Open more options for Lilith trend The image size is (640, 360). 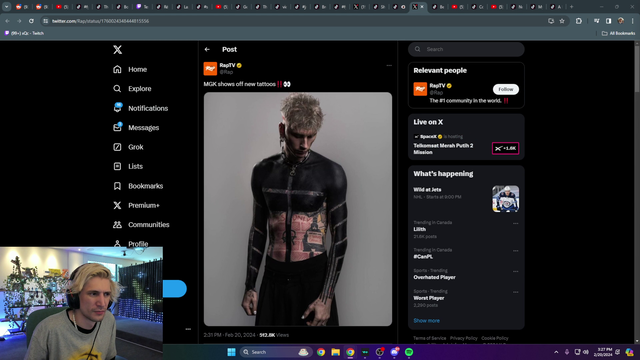pyautogui.click(x=516, y=223)
